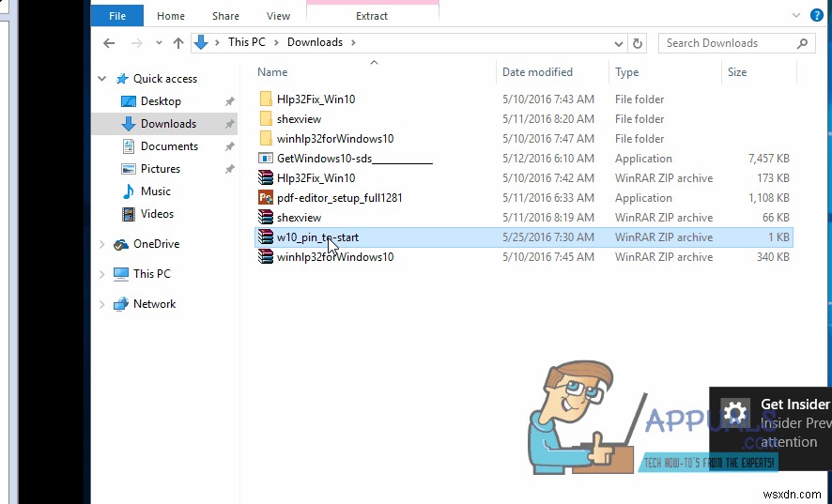The width and height of the screenshot is (832, 504).
Task: Click Downloads in the address path
Action: (x=315, y=42)
